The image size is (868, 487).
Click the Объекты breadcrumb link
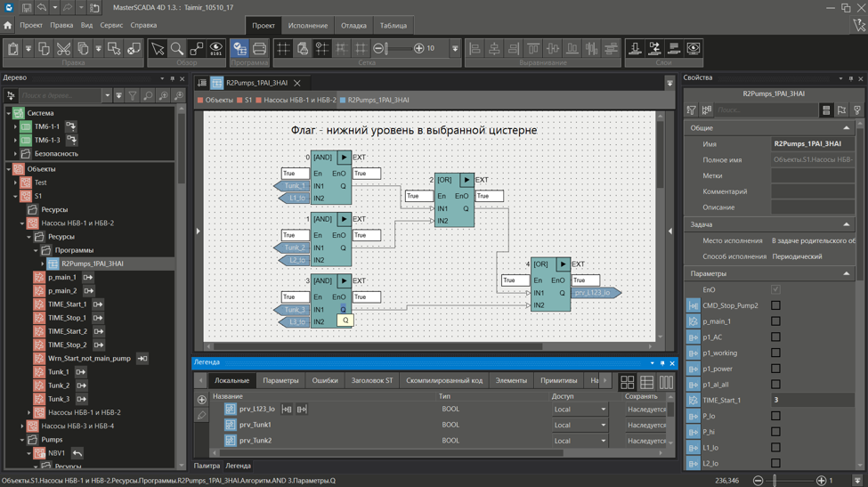[219, 101]
